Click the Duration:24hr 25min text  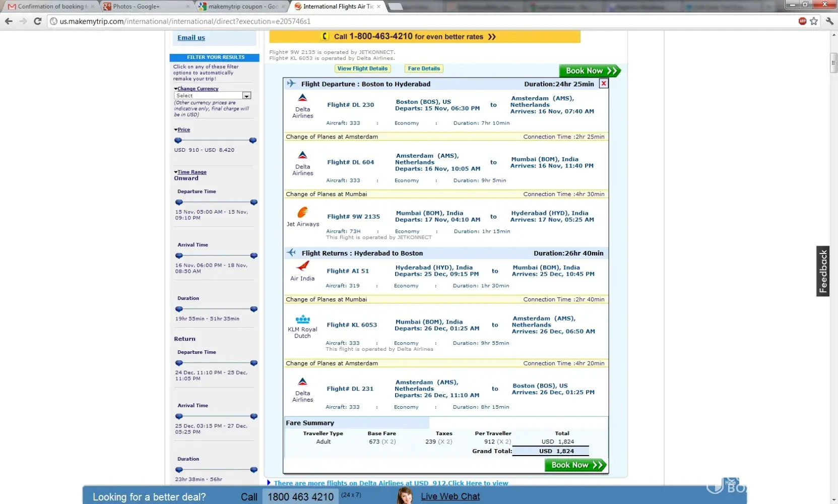pos(559,84)
